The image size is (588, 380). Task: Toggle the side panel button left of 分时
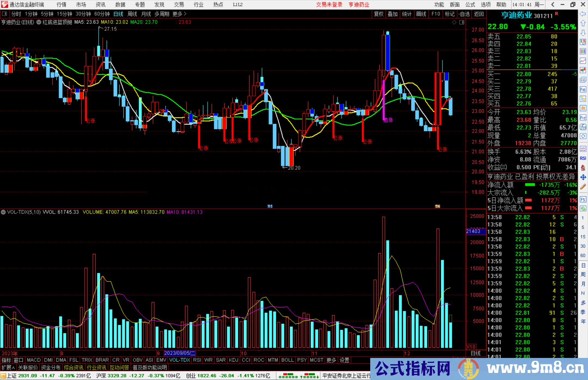point(4,14)
